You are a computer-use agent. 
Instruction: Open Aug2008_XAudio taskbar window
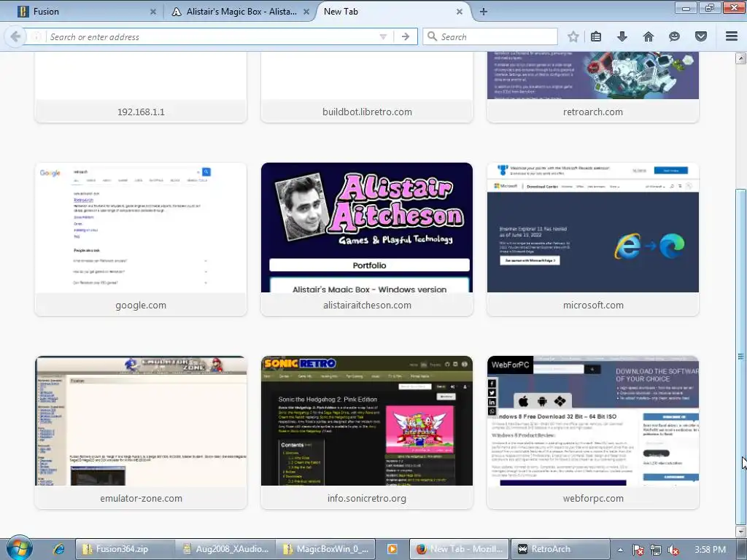[x=225, y=549]
